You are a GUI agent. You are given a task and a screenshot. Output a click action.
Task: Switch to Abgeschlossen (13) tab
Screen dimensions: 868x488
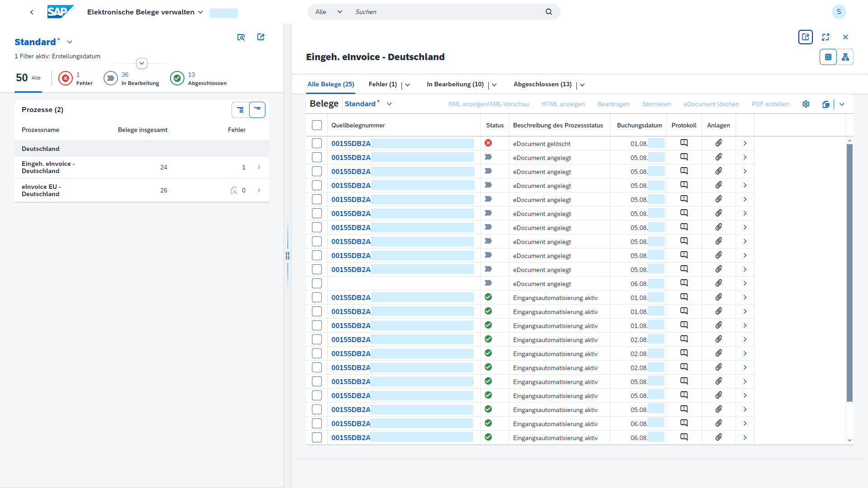click(542, 84)
